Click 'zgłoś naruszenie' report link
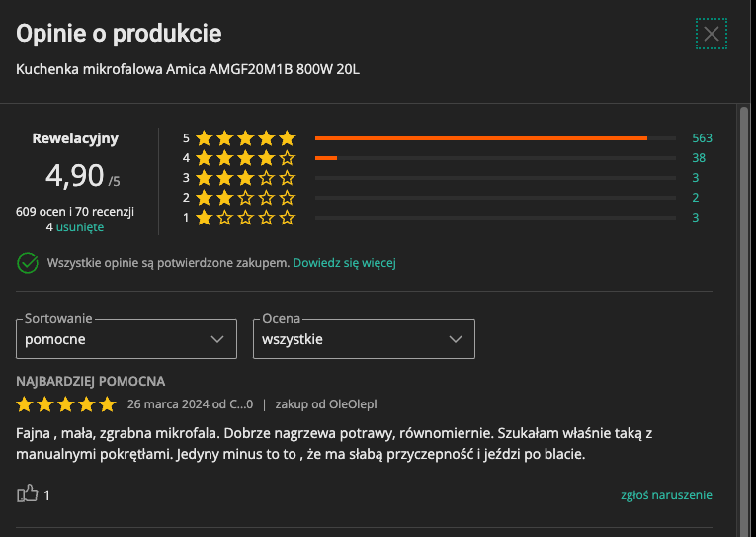 (x=666, y=495)
